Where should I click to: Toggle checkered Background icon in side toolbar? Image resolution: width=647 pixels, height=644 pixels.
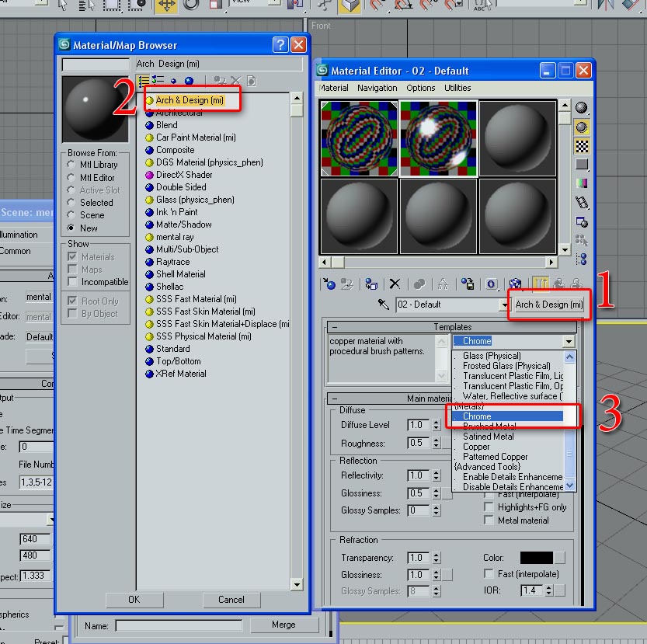(582, 146)
